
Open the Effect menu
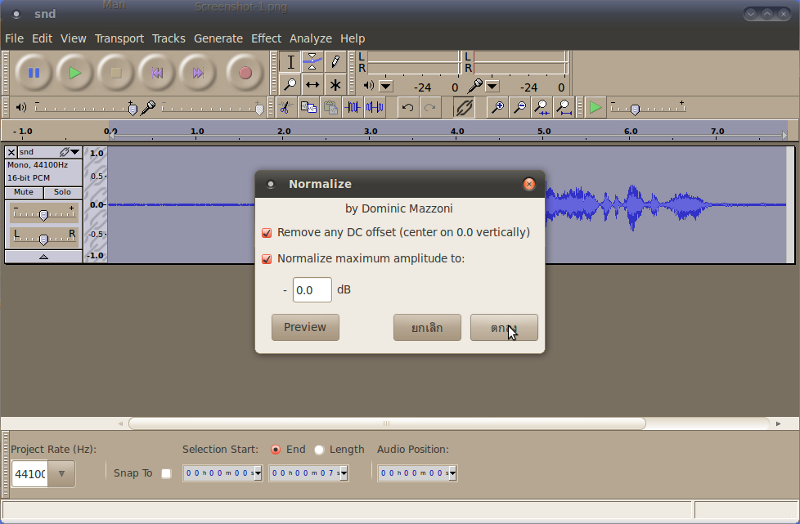tap(266, 39)
